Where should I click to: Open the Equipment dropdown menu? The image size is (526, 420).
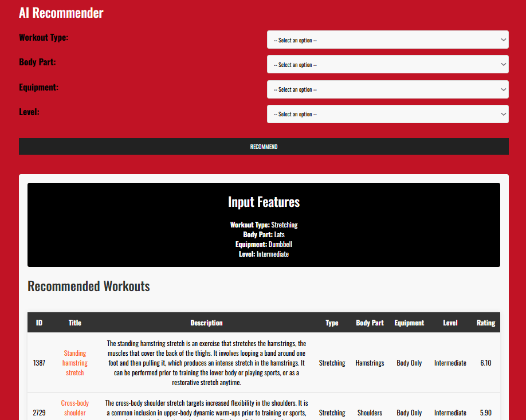(387, 89)
